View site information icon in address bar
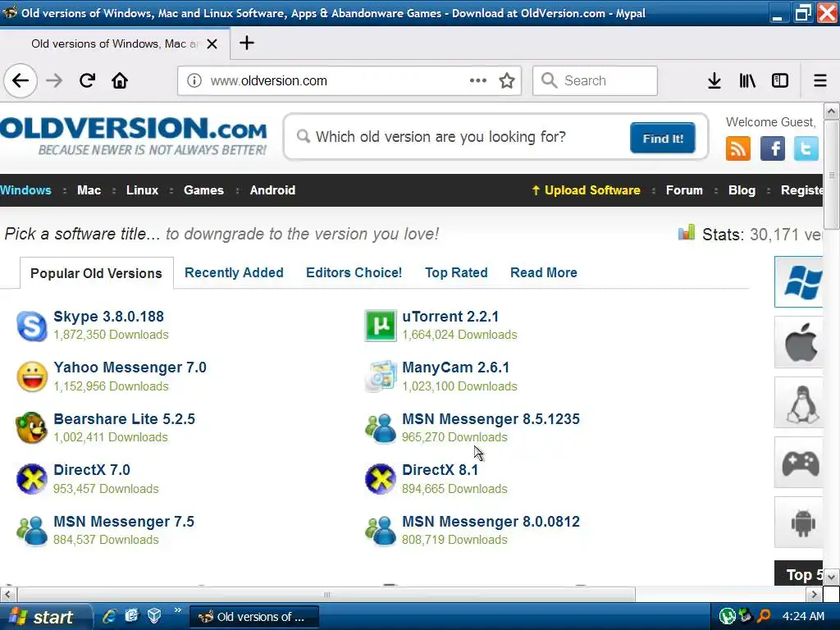The image size is (840, 630). (194, 81)
